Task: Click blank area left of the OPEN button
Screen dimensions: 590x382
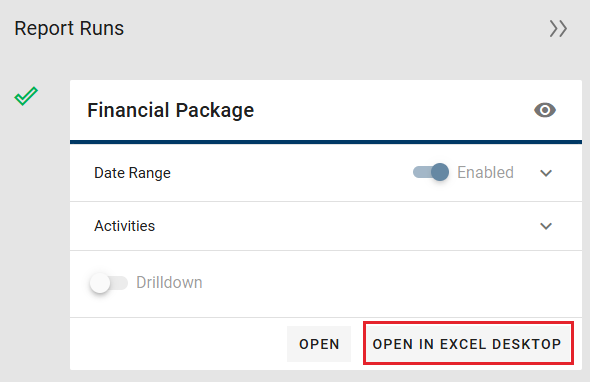Action: 177,344
